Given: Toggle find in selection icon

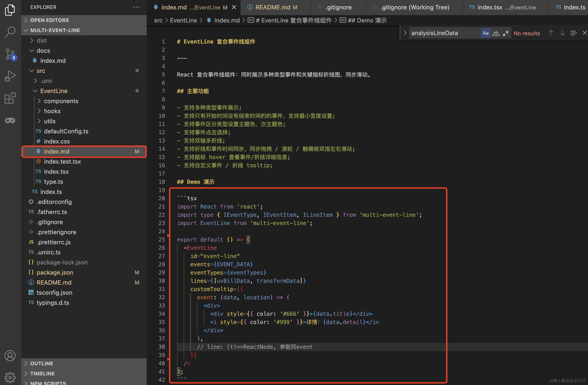Looking at the screenshot, I should [x=573, y=33].
